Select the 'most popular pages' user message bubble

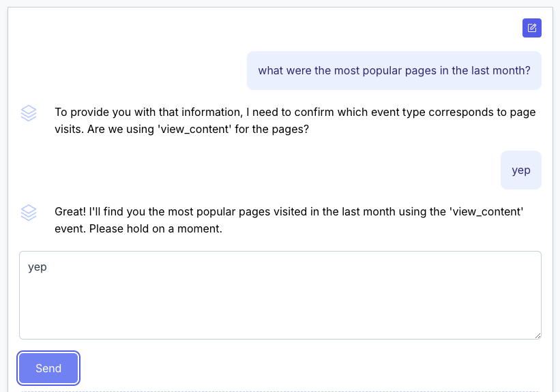click(394, 71)
